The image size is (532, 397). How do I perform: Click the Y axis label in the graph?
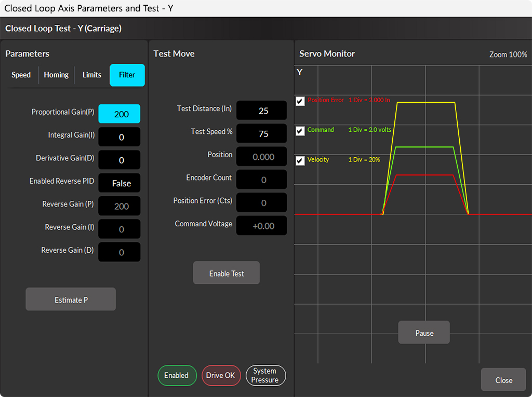299,72
